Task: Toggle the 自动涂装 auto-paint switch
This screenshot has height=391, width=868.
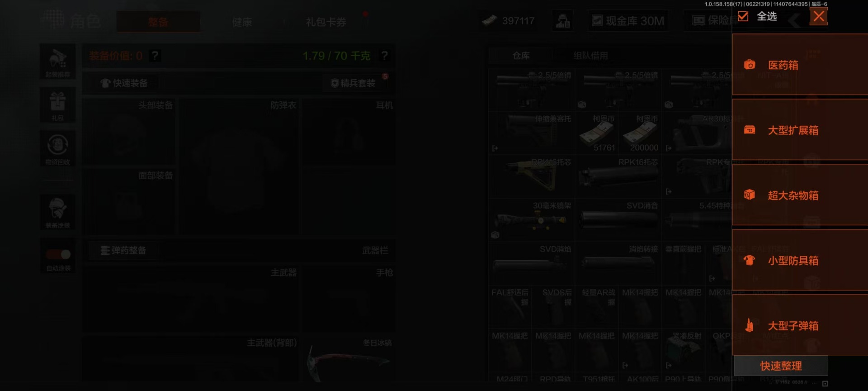Action: pos(58,254)
